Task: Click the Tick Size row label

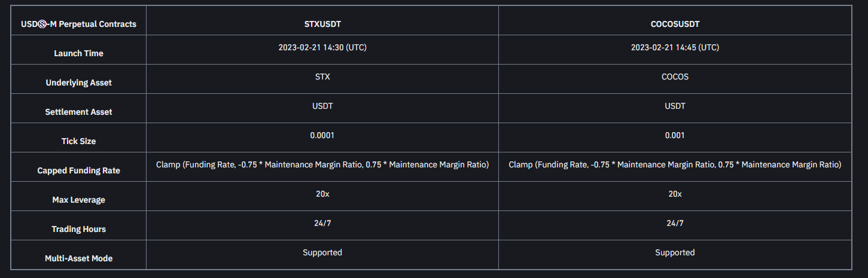Action: tap(78, 141)
